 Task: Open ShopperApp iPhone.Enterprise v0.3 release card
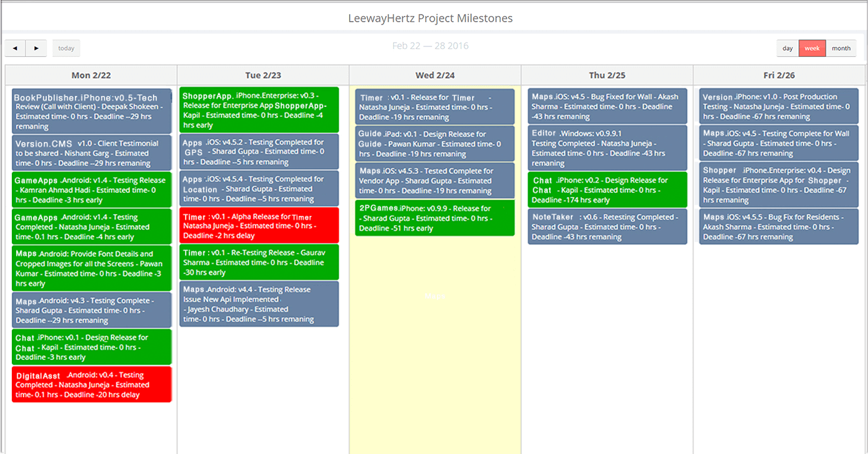point(259,109)
